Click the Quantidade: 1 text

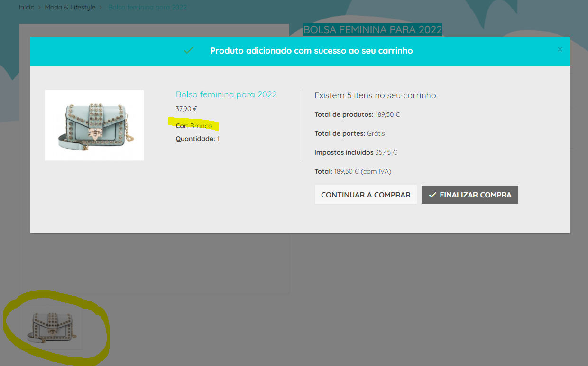coord(198,139)
